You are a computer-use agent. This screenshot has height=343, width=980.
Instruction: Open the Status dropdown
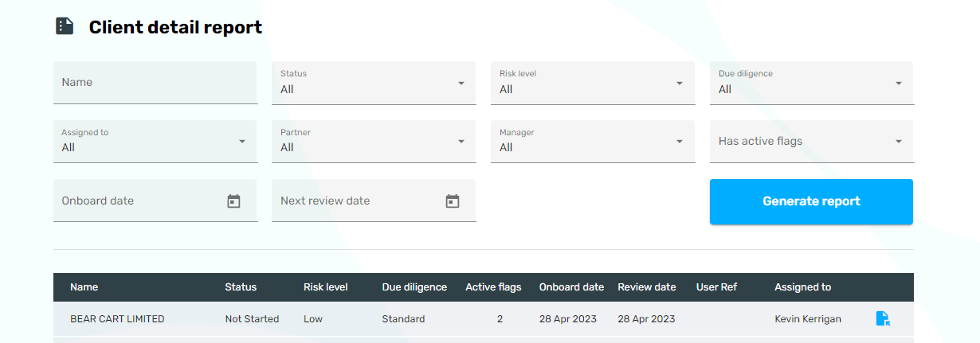[374, 83]
